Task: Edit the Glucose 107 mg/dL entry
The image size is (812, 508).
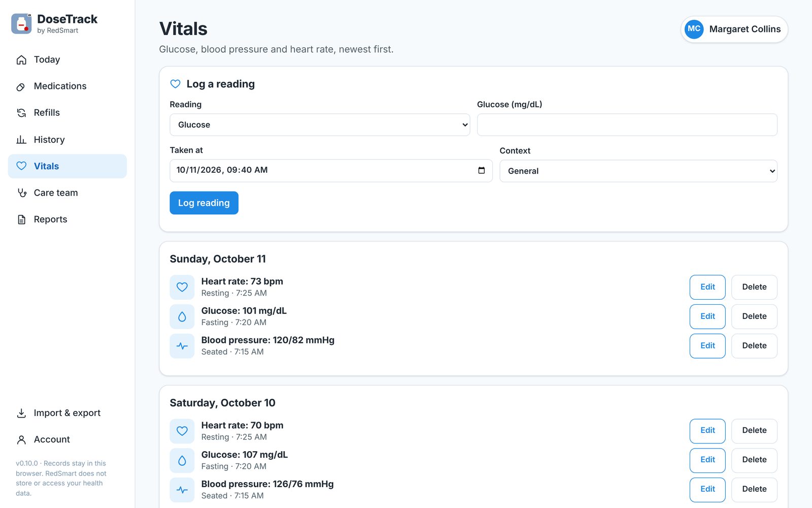Action: point(707,460)
